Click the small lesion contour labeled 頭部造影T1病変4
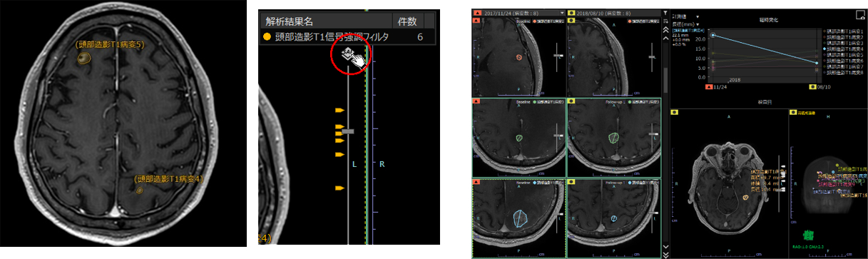This screenshot has height=259, width=868. tap(140, 190)
